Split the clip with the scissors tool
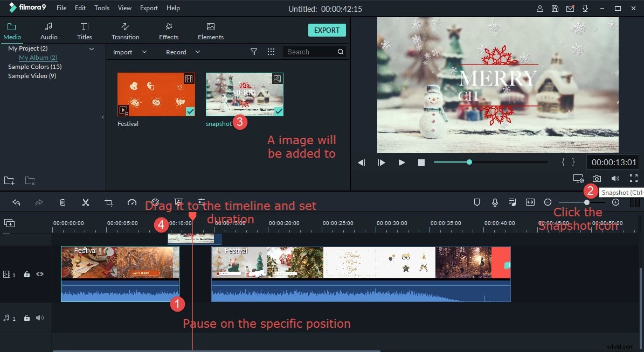This screenshot has width=644, height=352. (x=85, y=202)
